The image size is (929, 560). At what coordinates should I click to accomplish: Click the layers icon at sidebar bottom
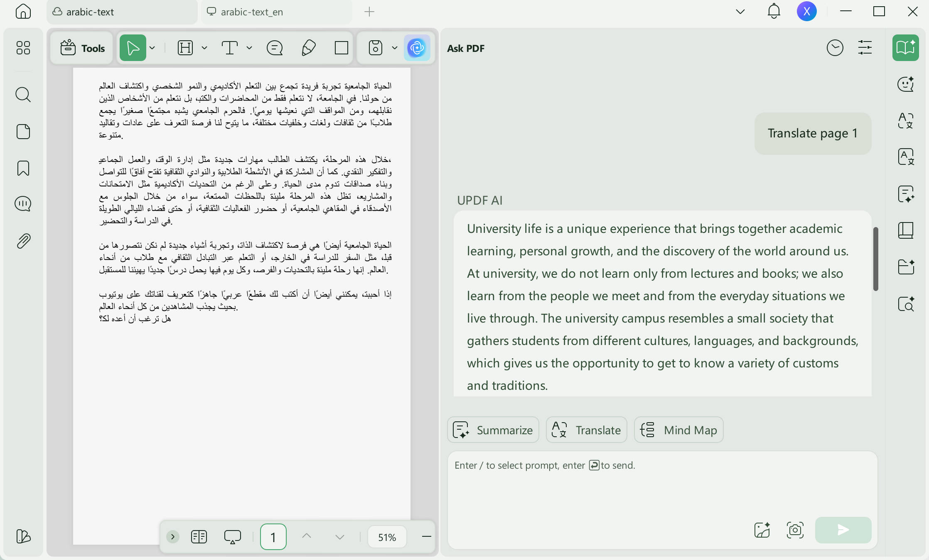coord(23,536)
